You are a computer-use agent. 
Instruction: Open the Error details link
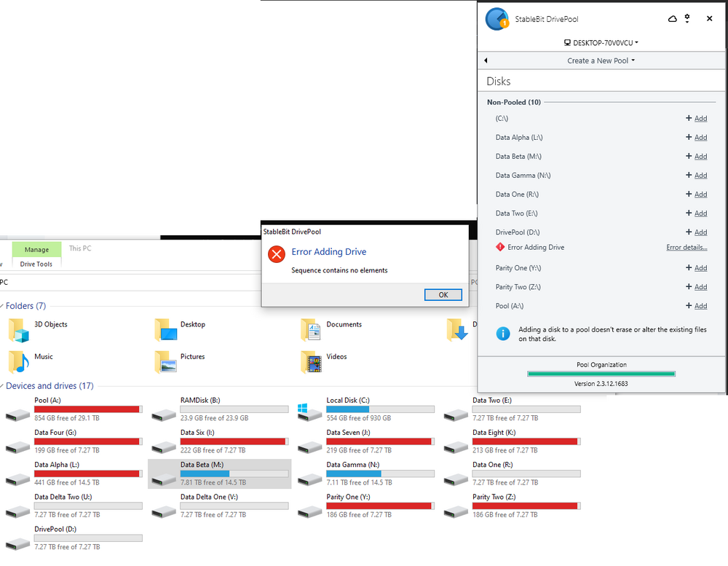(687, 247)
